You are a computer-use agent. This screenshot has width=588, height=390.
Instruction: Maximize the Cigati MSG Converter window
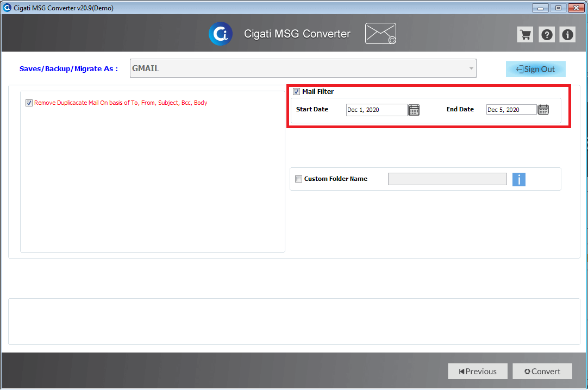(x=558, y=8)
